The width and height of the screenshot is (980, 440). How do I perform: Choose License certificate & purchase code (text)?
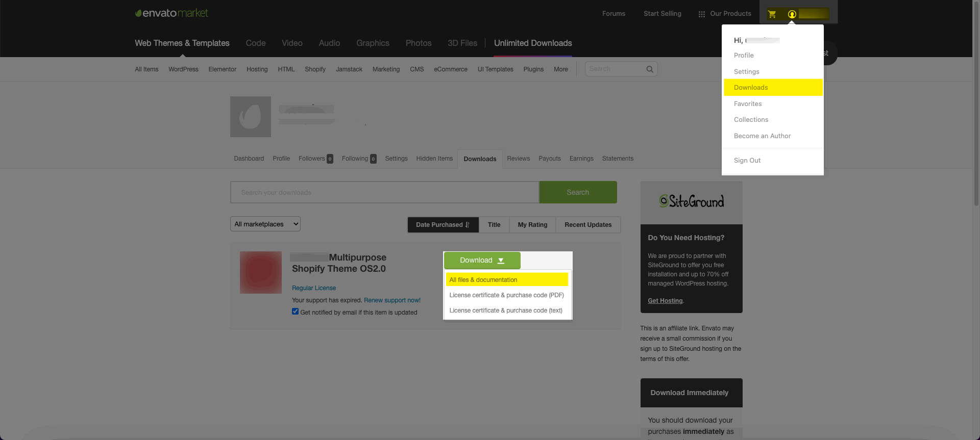(x=507, y=310)
